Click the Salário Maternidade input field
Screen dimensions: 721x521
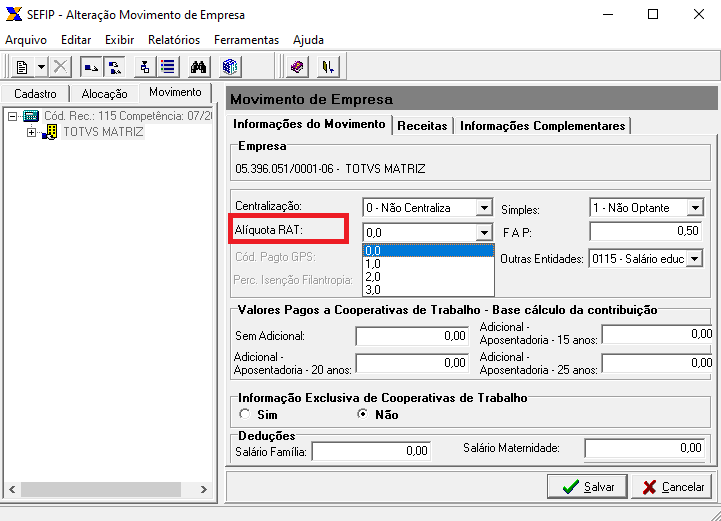[x=644, y=448]
